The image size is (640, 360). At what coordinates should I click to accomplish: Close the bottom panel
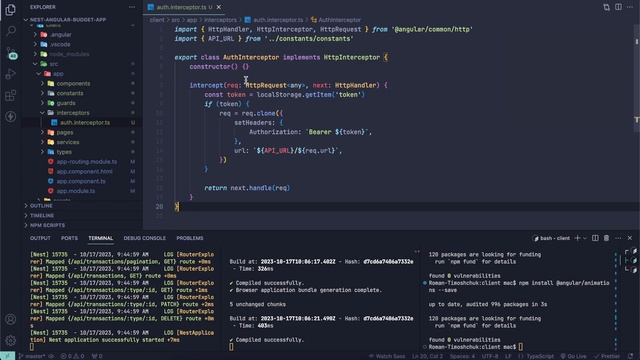click(630, 238)
